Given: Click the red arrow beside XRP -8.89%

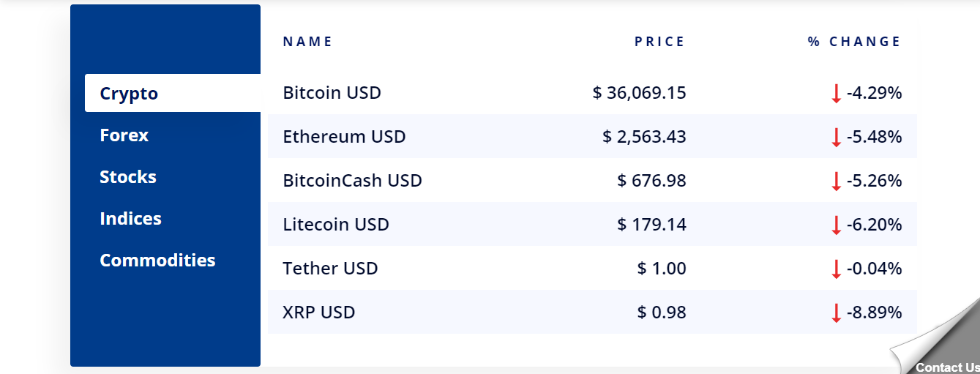Looking at the screenshot, I should [x=836, y=313].
